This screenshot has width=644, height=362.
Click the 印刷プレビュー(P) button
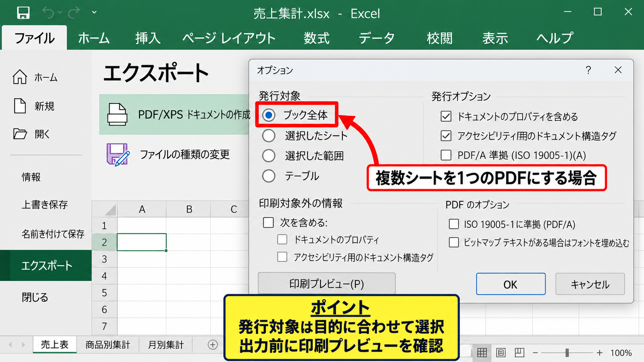tap(327, 284)
